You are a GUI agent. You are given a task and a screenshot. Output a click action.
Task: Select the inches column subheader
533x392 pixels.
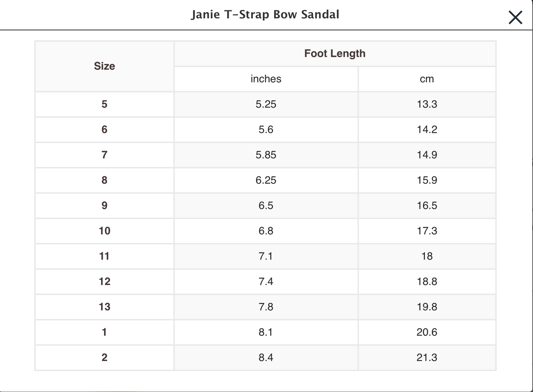266,79
